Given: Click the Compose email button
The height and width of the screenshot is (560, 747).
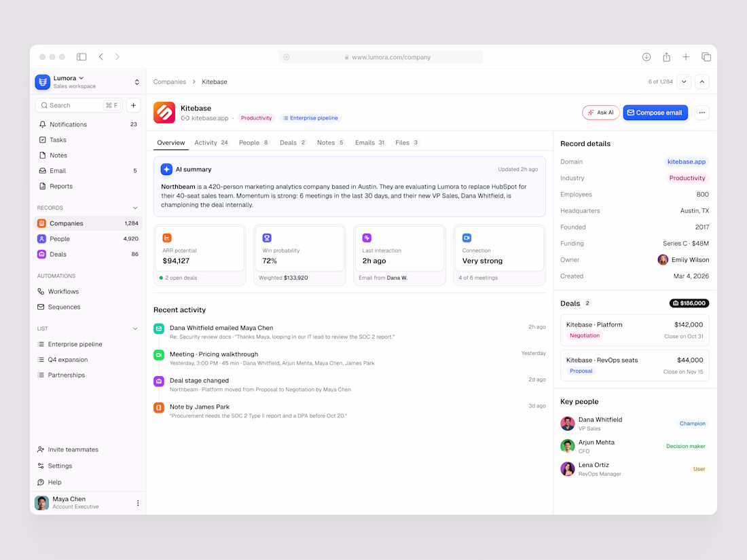Looking at the screenshot, I should tap(655, 113).
